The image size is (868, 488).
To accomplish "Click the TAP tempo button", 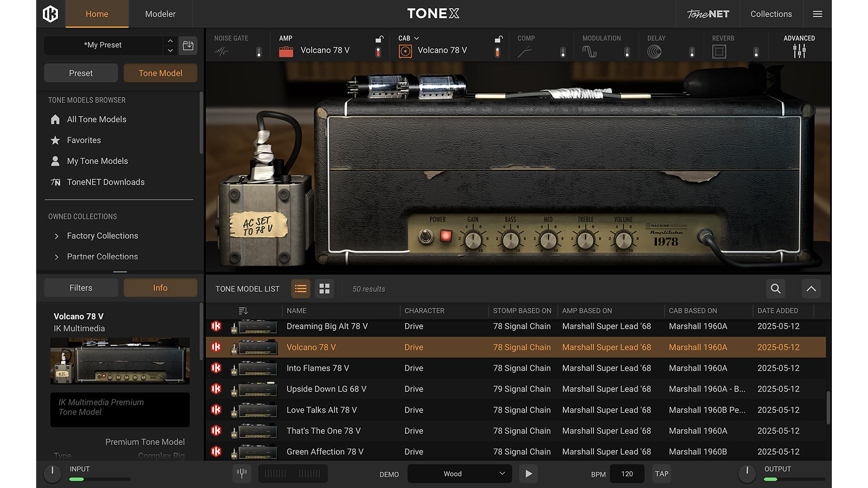I will (x=661, y=474).
